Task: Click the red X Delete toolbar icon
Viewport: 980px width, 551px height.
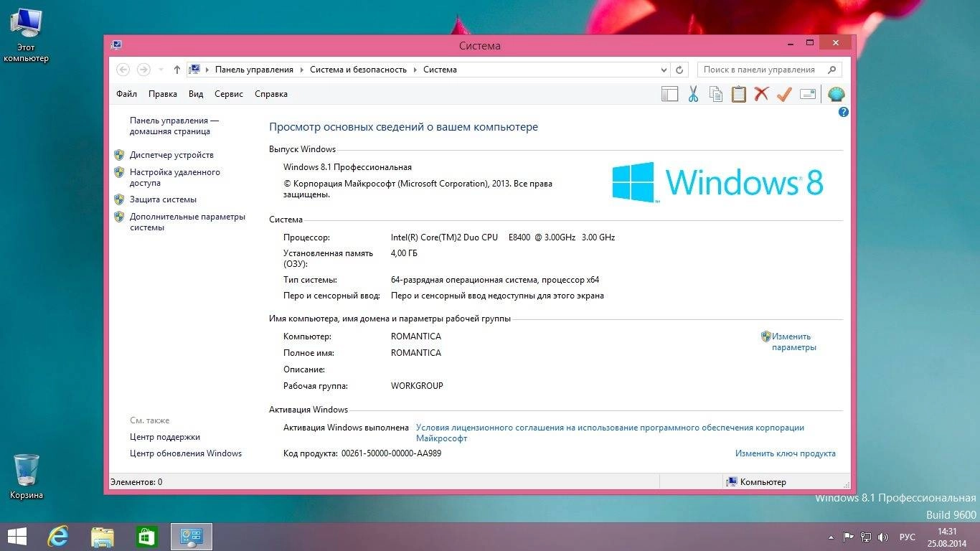Action: tap(761, 94)
